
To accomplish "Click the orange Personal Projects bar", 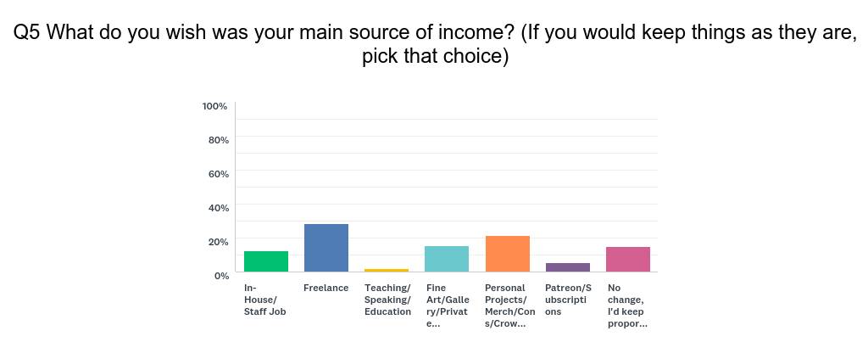I will point(507,254).
